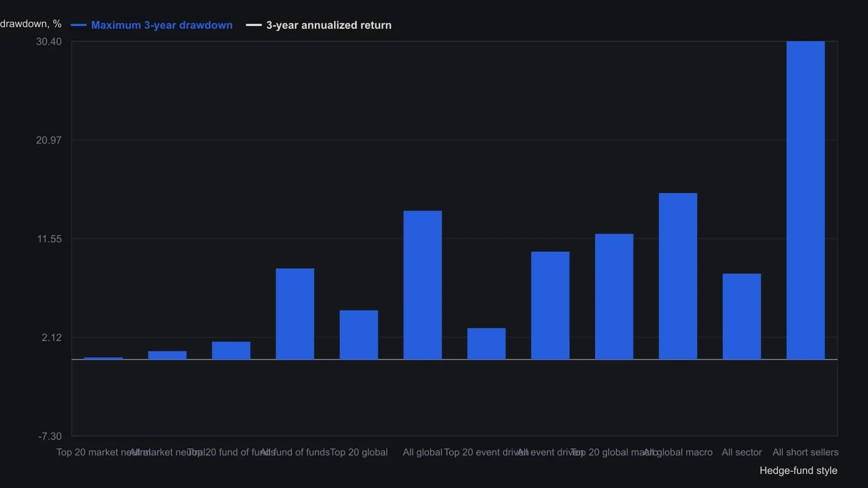Image resolution: width=868 pixels, height=488 pixels.
Task: Click the blue legend line marker for drawdown
Action: coord(79,25)
